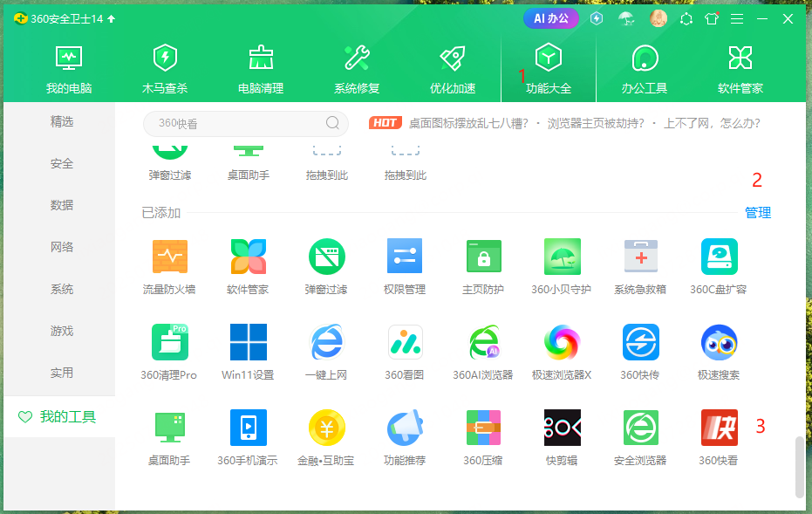The image size is (812, 514).
Task: Switch to the 办公工具 tab
Action: click(x=644, y=68)
